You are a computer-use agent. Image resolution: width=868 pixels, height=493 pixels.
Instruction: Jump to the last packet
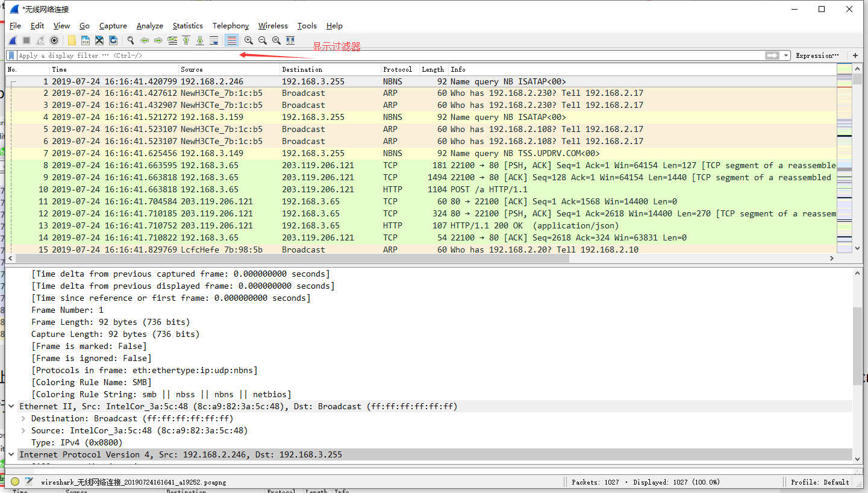[x=200, y=40]
